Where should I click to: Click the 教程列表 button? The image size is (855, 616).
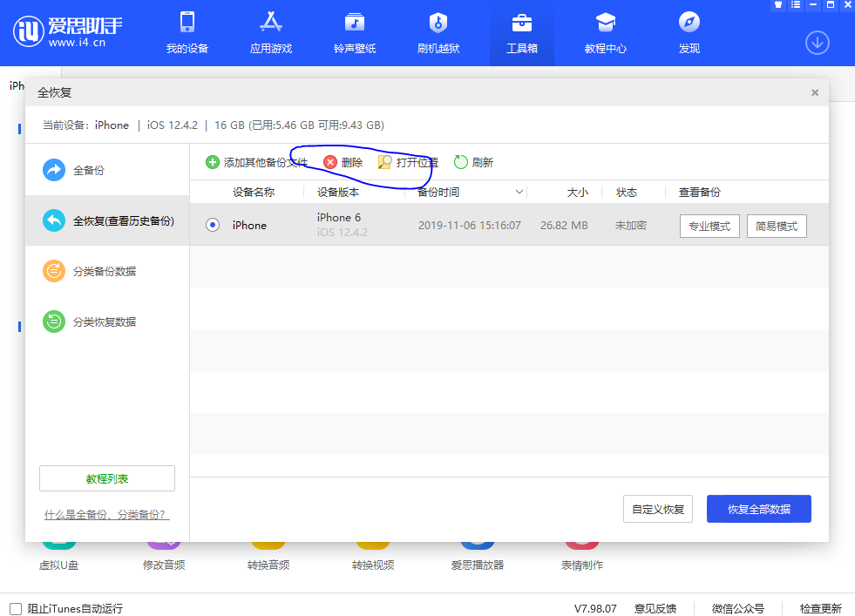coord(107,478)
